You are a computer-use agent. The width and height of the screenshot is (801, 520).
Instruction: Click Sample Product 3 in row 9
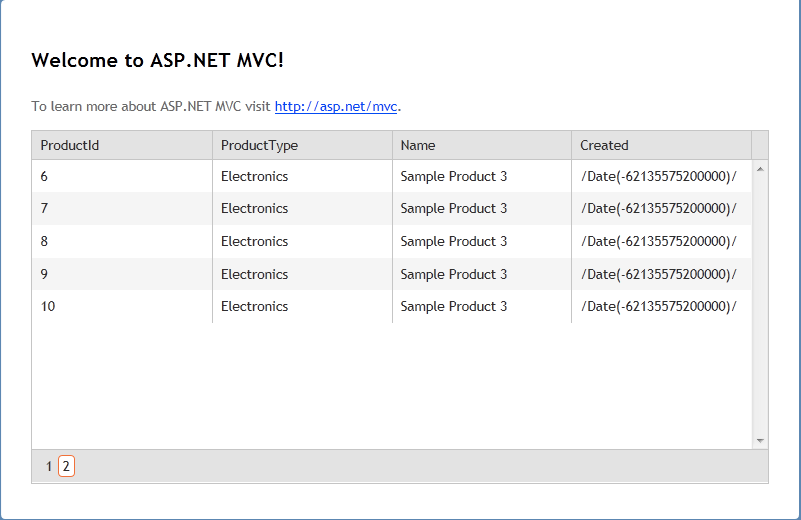click(x=454, y=274)
